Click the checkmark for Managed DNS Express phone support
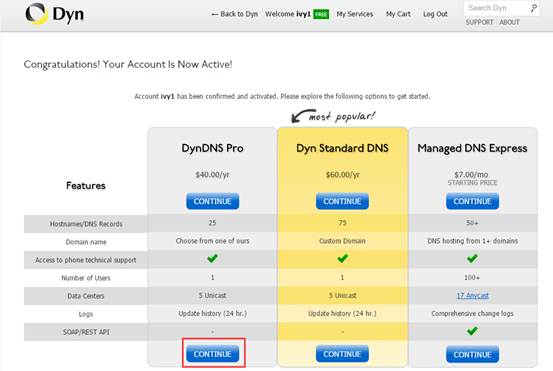The height and width of the screenshot is (371, 553). tap(472, 259)
